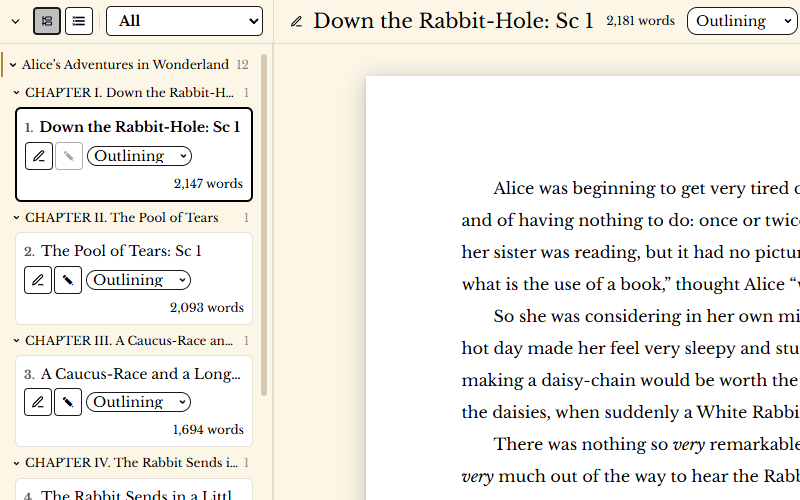The height and width of the screenshot is (500, 800).
Task: Click the rename pencil icon beside the header title
Action: (296, 22)
